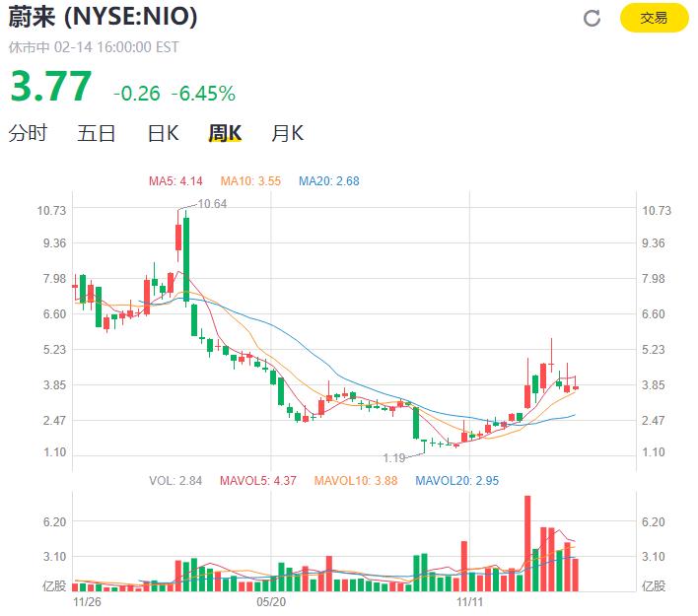Click the MAVOL10: 3.88 label
The width and height of the screenshot is (698, 616).
coord(356,481)
